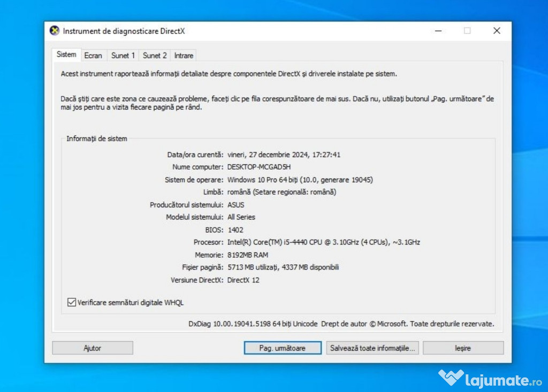This screenshot has height=392, width=548.
Task: Switch to the Sistem tab
Action: coord(66,55)
